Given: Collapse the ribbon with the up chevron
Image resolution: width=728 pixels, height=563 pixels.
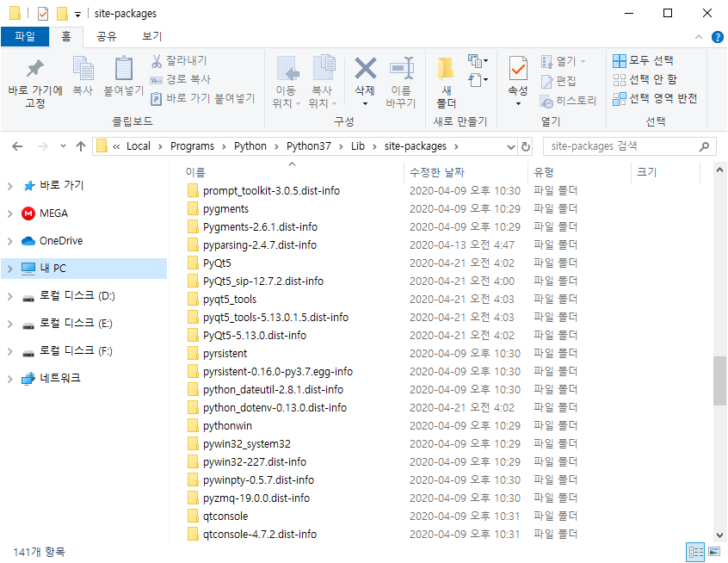Looking at the screenshot, I should tap(698, 37).
